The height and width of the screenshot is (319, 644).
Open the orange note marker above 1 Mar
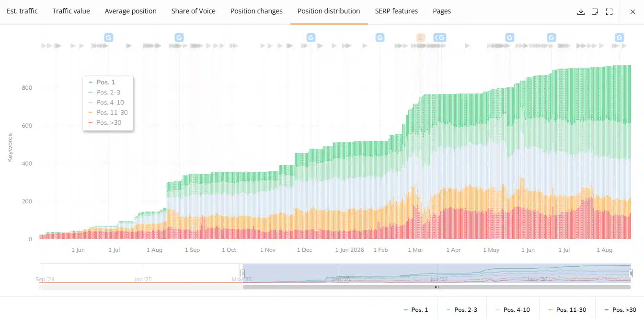[421, 37]
